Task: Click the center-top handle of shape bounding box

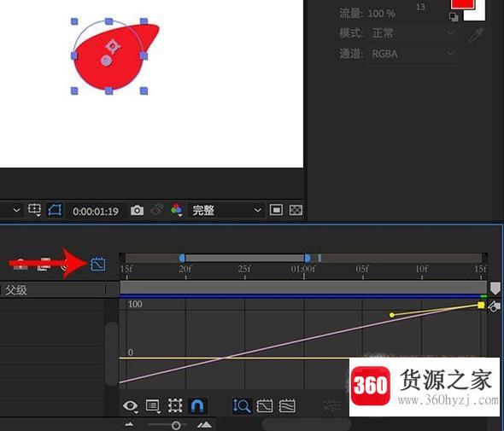Action: [x=109, y=21]
